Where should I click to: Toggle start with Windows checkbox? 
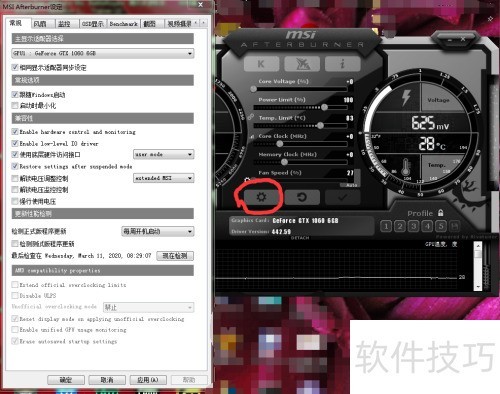[15, 95]
